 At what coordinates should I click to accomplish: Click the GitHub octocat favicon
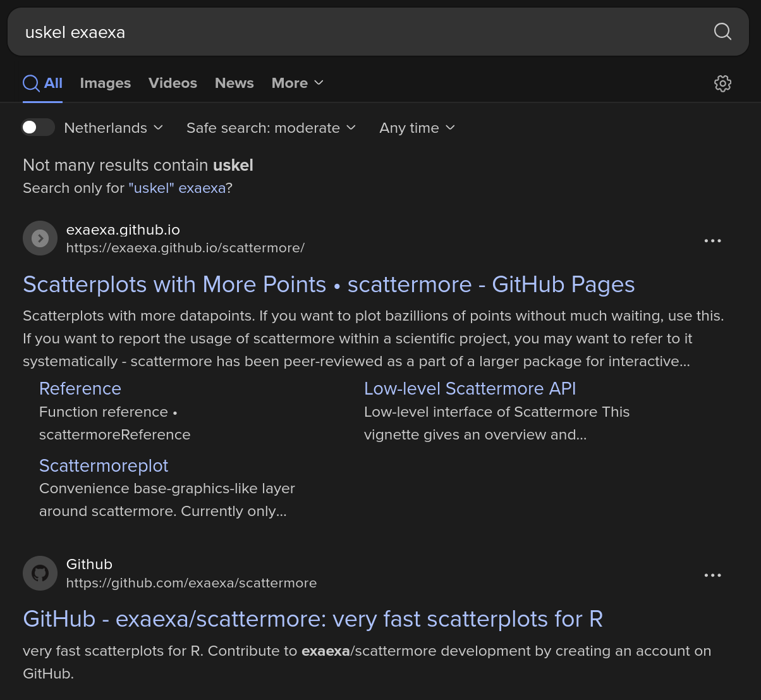tap(40, 573)
